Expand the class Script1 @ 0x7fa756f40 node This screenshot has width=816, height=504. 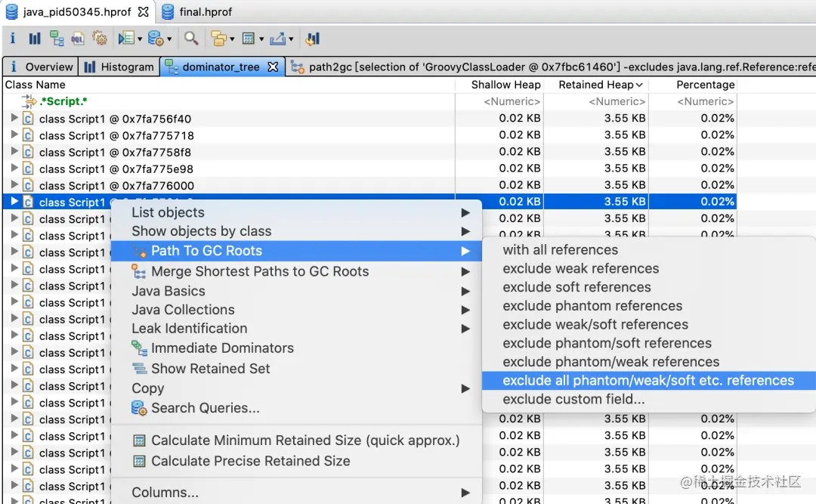15,118
